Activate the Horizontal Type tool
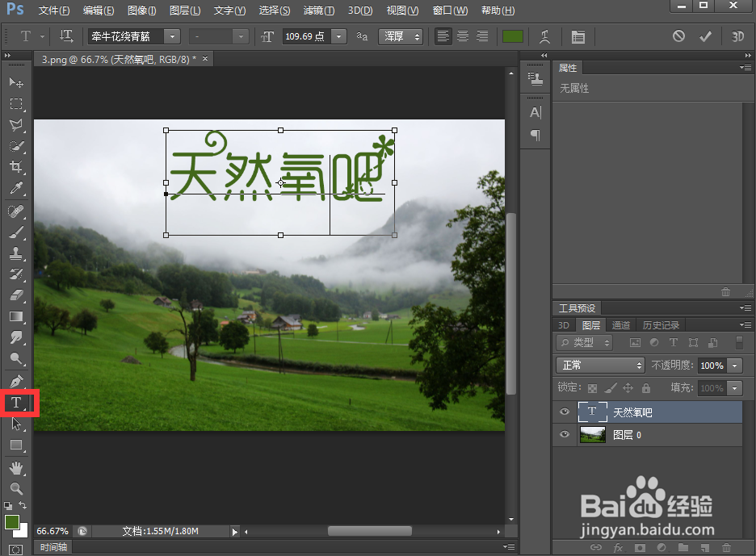 point(16,403)
